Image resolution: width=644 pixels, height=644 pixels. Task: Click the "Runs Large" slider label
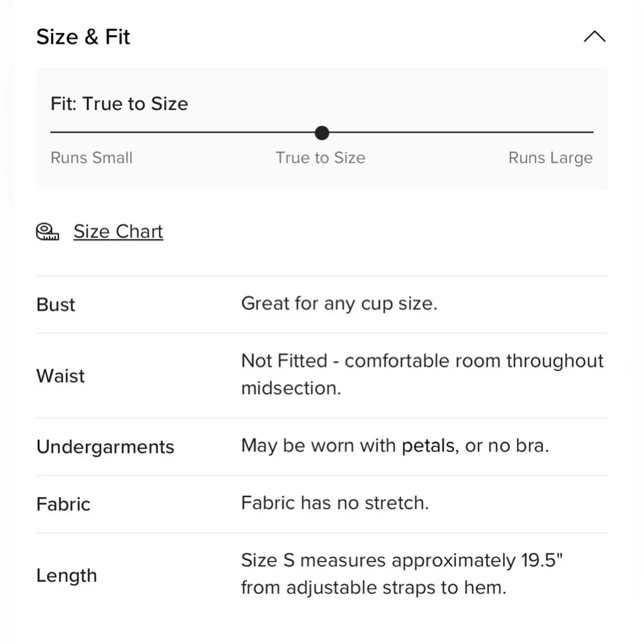tap(550, 158)
